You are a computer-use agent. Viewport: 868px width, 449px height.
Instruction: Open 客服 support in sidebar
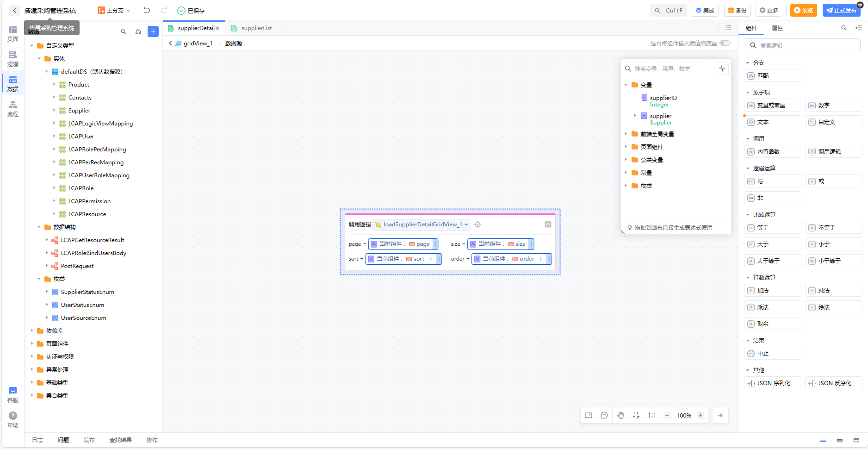[x=13, y=395]
